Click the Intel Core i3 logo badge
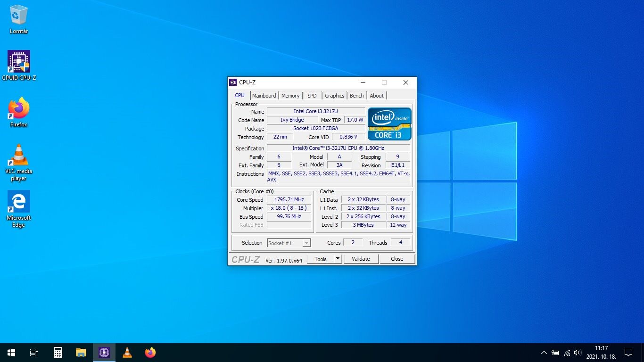Image resolution: width=644 pixels, height=362 pixels. click(389, 124)
